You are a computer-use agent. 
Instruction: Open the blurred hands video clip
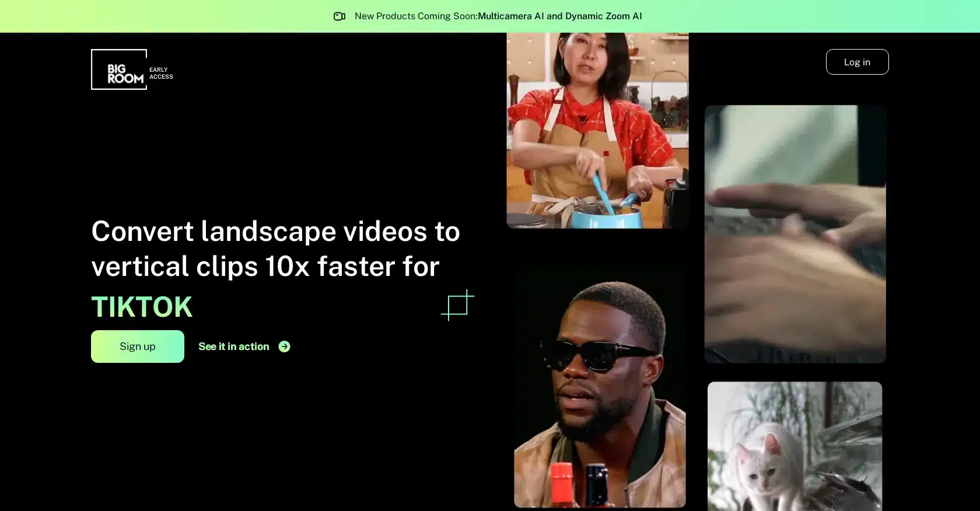[795, 234]
